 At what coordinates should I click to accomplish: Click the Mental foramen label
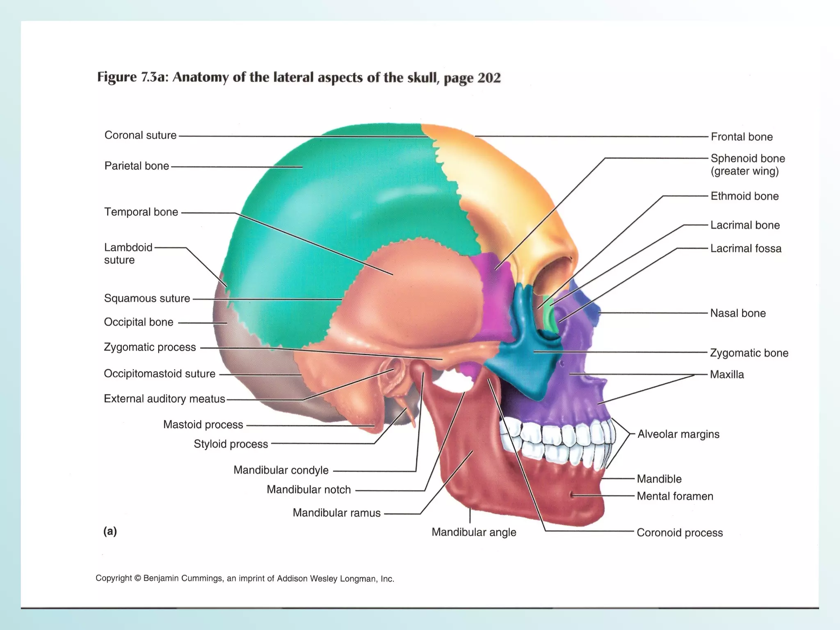675,496
